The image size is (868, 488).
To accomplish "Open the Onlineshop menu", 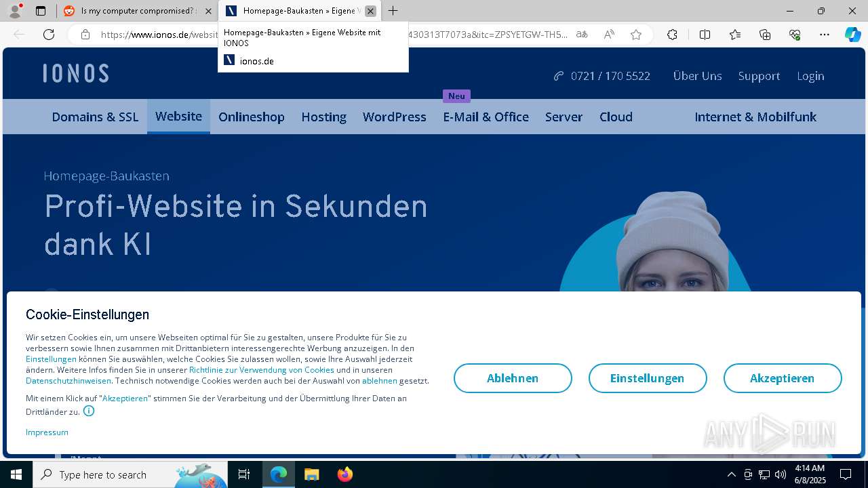I will coord(251,117).
